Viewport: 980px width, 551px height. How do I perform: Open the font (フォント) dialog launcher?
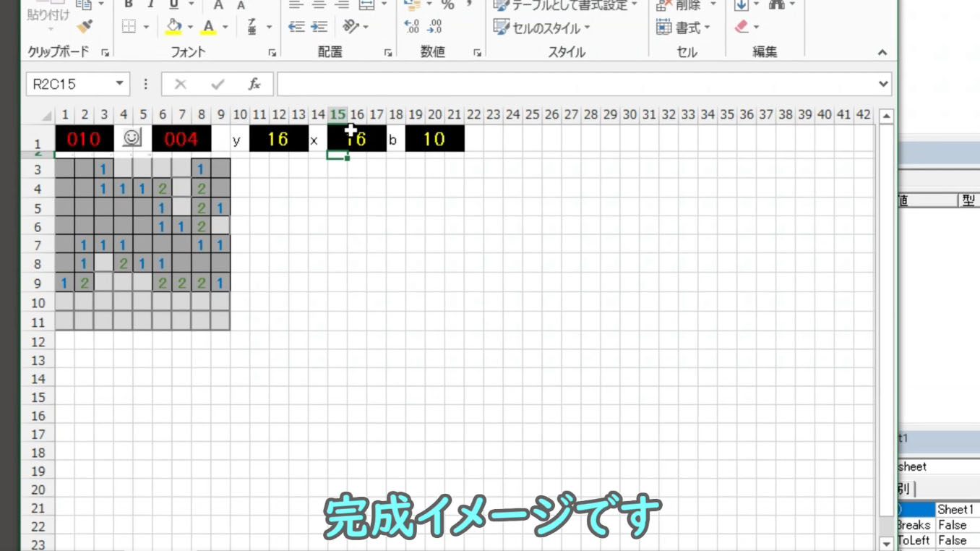pyautogui.click(x=272, y=53)
